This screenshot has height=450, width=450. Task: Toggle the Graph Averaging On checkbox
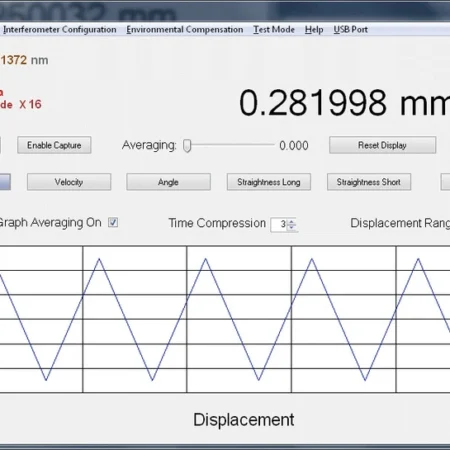point(113,222)
